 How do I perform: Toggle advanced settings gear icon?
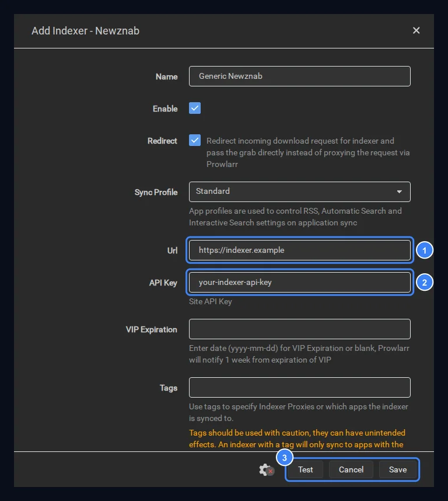pos(266,469)
